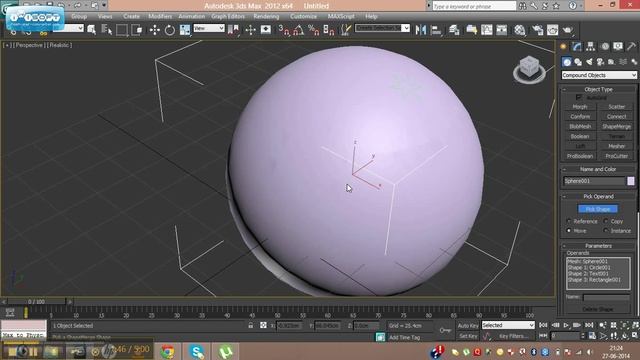The image size is (640, 360).
Task: Choose the Rectangular Selection Region tool
Action: (122, 30)
